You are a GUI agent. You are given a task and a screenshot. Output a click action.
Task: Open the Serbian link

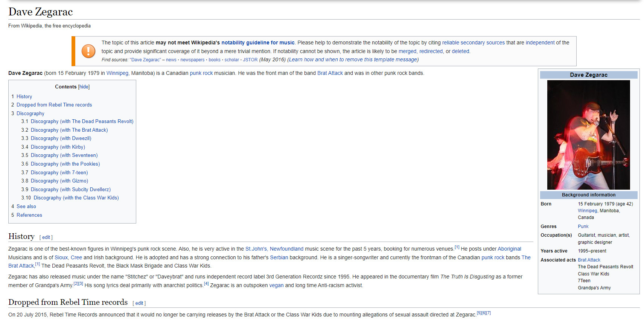point(279,258)
